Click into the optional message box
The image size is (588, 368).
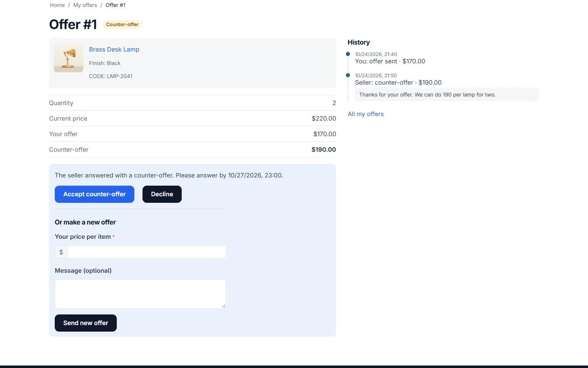[140, 294]
